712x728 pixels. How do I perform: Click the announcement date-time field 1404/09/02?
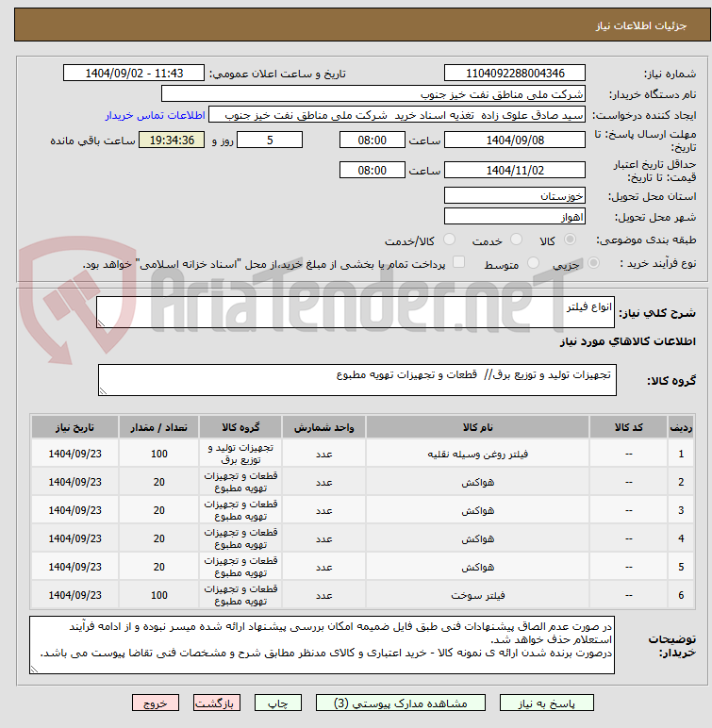[x=134, y=73]
